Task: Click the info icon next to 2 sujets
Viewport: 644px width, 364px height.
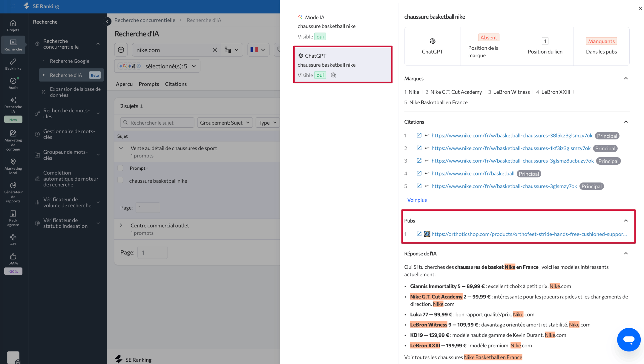Action: point(142,106)
